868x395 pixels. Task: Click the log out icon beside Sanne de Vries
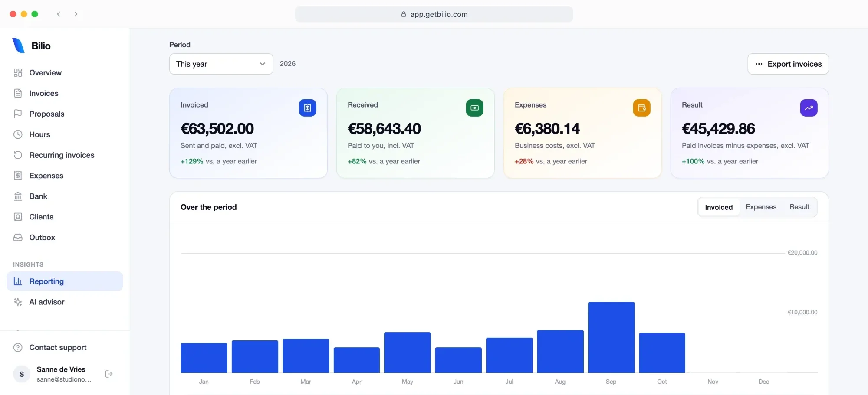(109, 374)
